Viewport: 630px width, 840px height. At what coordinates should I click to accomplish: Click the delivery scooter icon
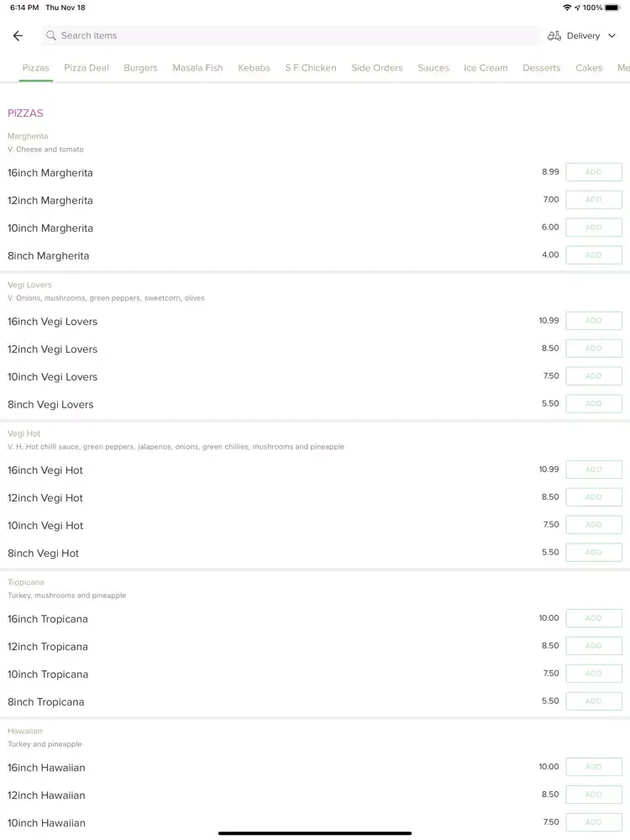click(554, 36)
